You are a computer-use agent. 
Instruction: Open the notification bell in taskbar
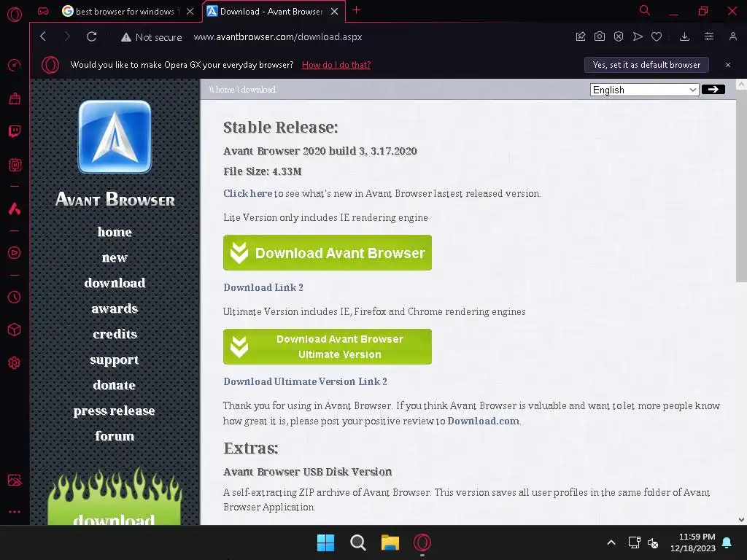[x=727, y=542]
